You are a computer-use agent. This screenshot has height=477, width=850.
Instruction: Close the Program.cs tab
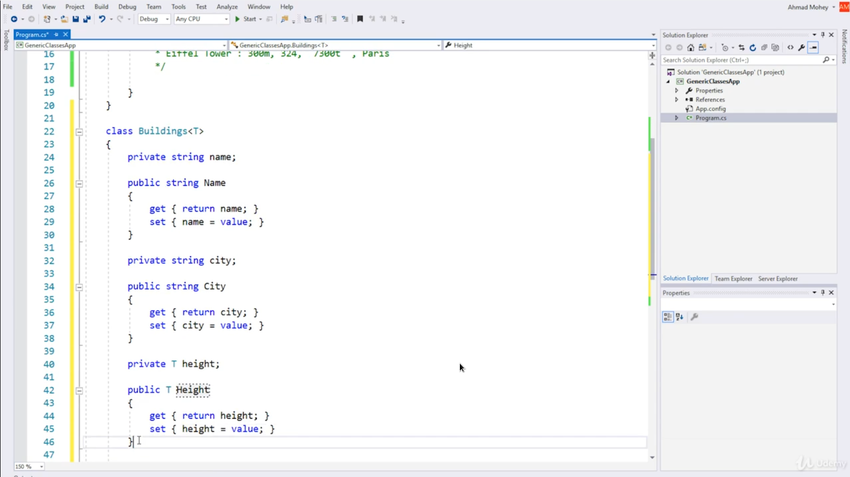tap(66, 34)
